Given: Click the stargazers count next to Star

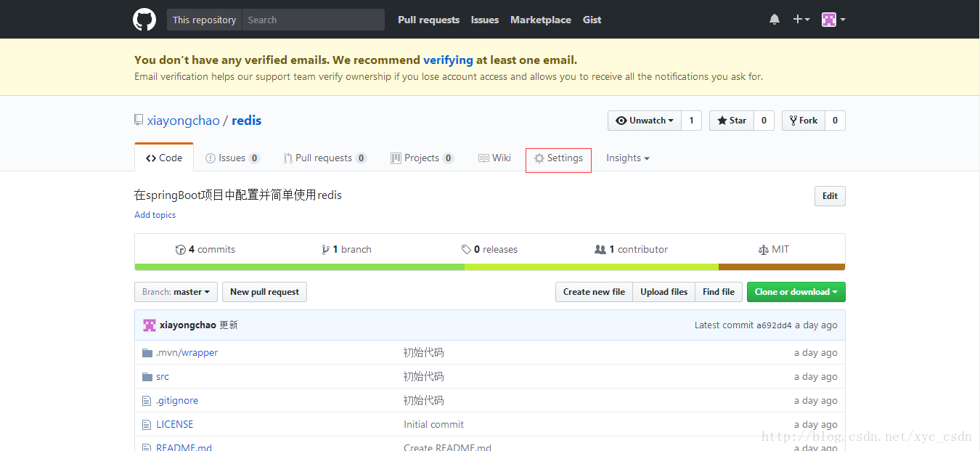Looking at the screenshot, I should (x=764, y=121).
